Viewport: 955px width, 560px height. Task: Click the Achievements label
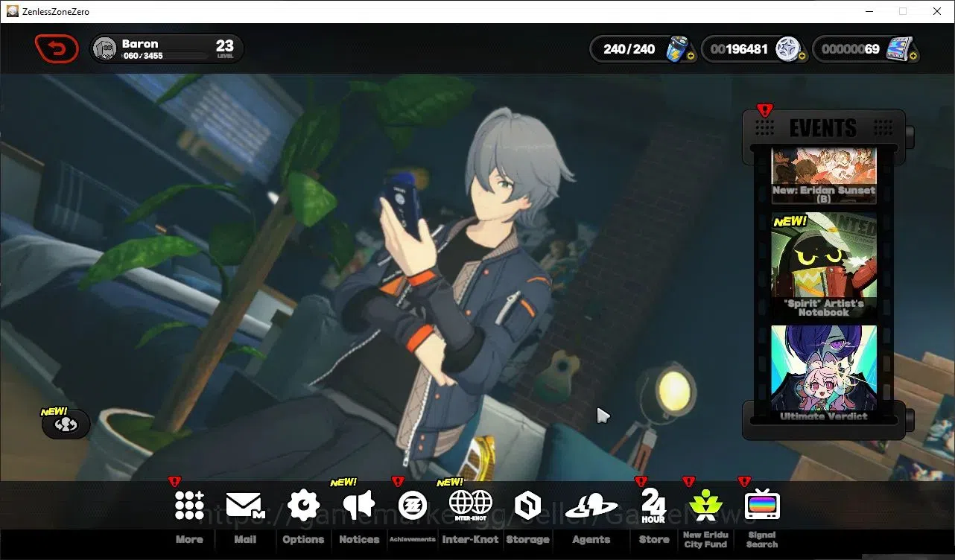point(413,540)
